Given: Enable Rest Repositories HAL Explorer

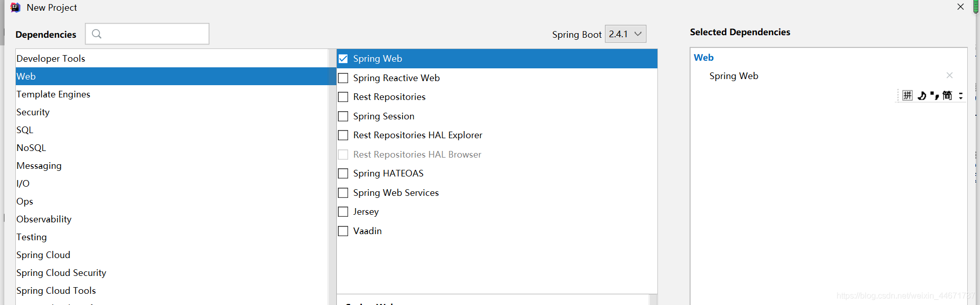Looking at the screenshot, I should (343, 135).
